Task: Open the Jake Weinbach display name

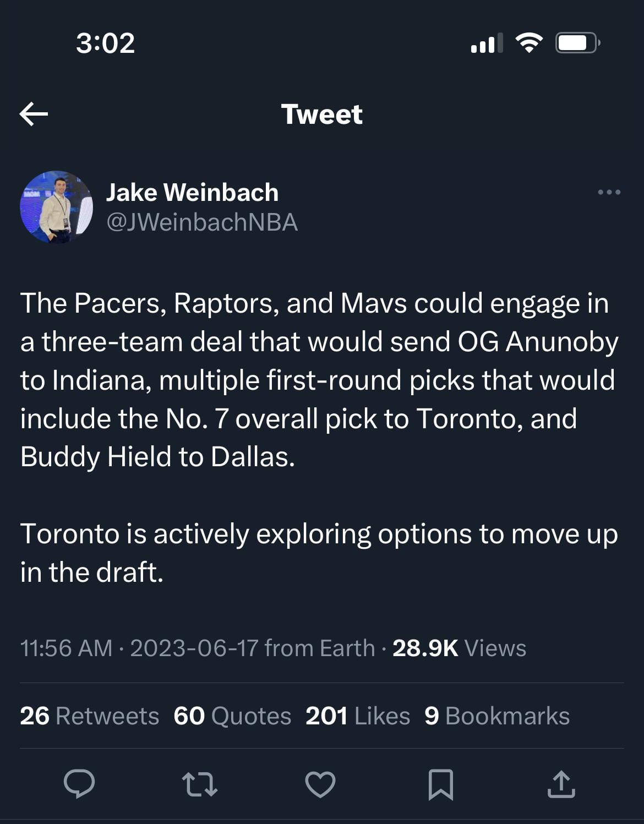Action: coord(192,192)
